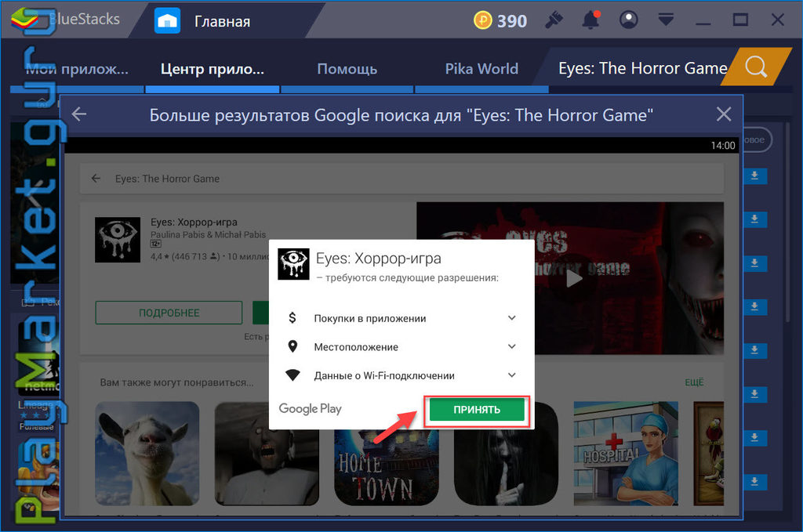Open the Pika World tab
Screen dimensions: 803x532
(481, 68)
